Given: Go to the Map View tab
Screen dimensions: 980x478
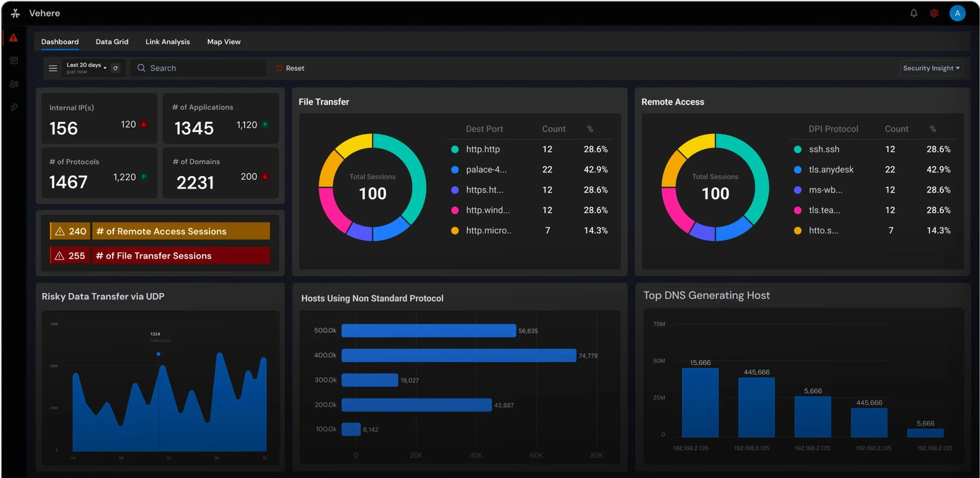Looking at the screenshot, I should tap(224, 42).
